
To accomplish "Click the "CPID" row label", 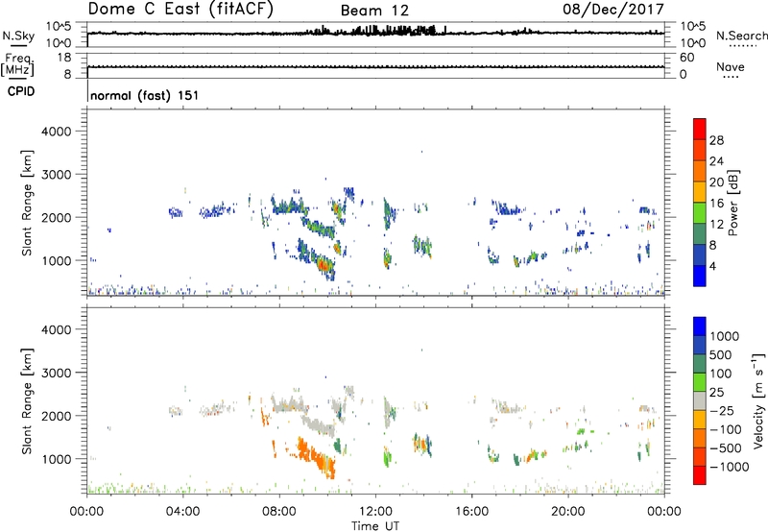I will (x=21, y=91).
